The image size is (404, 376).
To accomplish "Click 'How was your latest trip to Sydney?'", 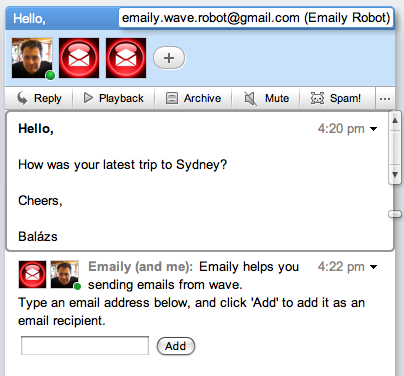I will tap(122, 165).
